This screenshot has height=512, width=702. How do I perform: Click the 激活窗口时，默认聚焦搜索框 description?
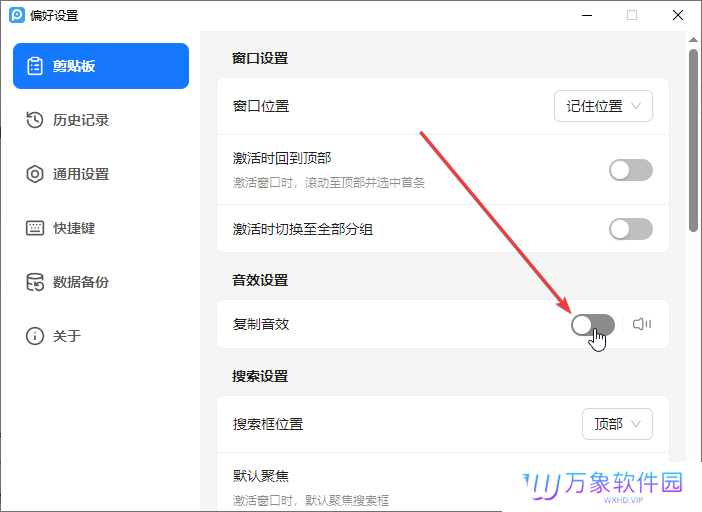click(x=311, y=500)
